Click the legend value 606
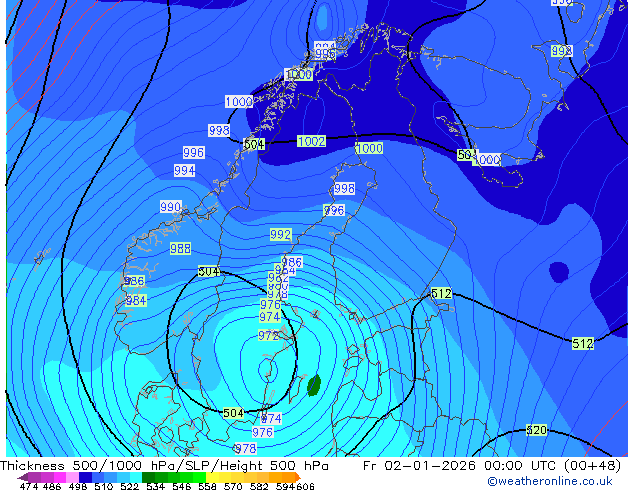This screenshot has width=634, height=490. tap(305, 486)
